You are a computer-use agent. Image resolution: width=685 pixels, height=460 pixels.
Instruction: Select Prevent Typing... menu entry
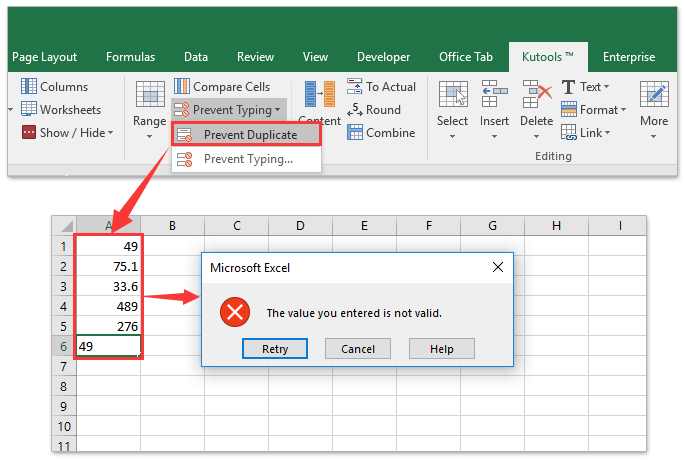(247, 159)
